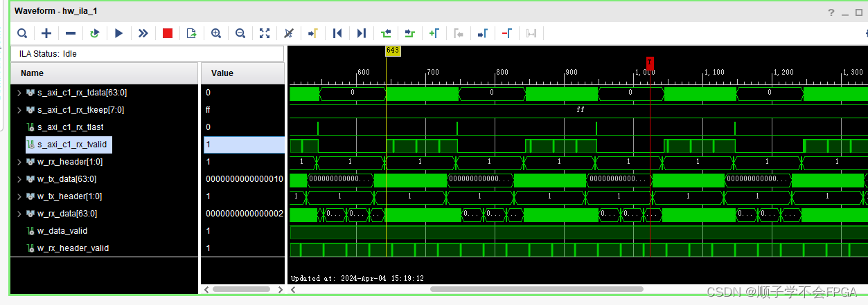Click the 1,000 time ruler label

(x=645, y=72)
